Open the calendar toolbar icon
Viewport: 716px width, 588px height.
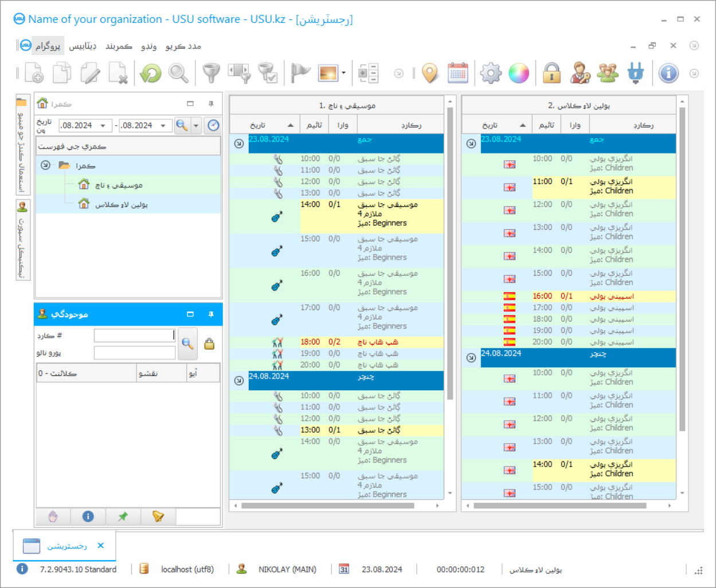(458, 73)
